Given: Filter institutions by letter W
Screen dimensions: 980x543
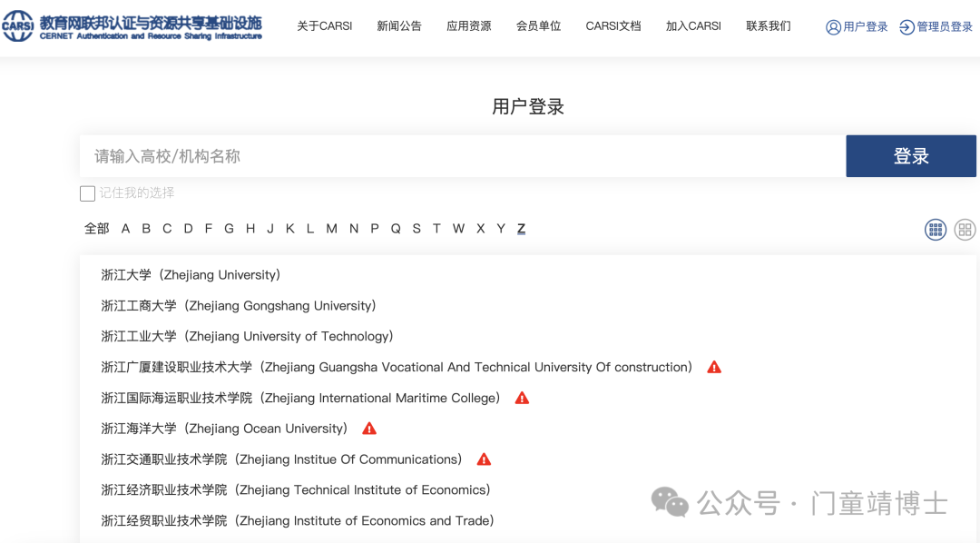Looking at the screenshot, I should (459, 228).
